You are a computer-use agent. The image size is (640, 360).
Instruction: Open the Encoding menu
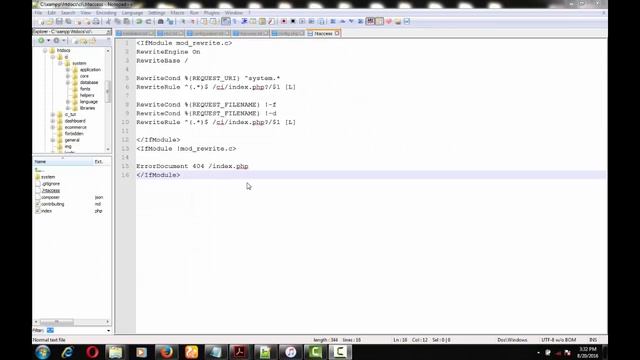[106, 13]
